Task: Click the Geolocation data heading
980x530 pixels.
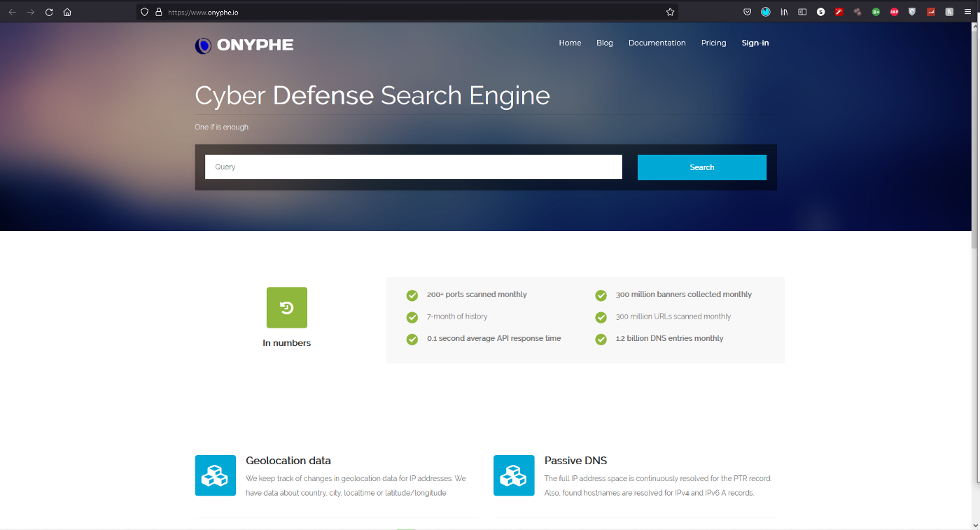Action: 288,461
